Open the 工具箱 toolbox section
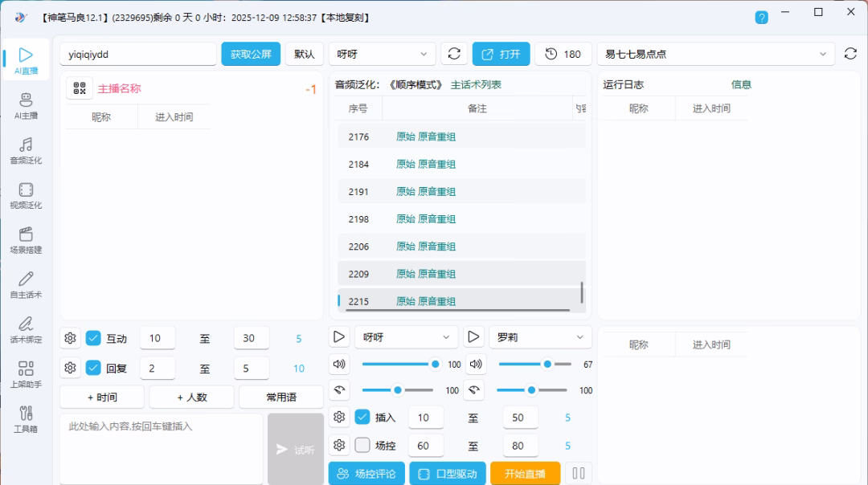This screenshot has width=868, height=485. (26, 418)
